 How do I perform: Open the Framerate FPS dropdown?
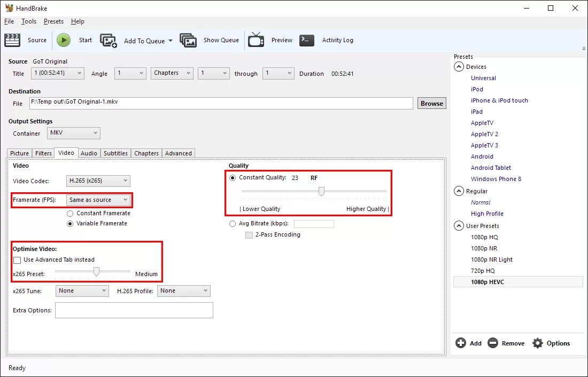click(x=98, y=200)
